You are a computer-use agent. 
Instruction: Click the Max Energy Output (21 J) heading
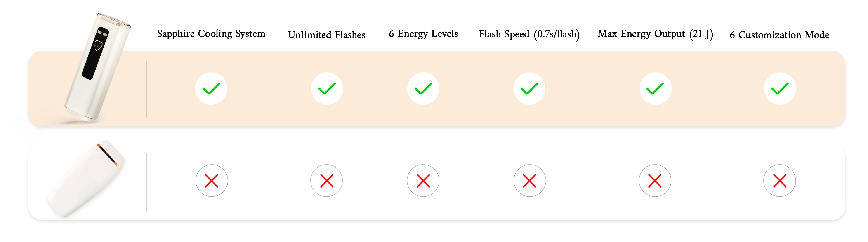point(655,34)
